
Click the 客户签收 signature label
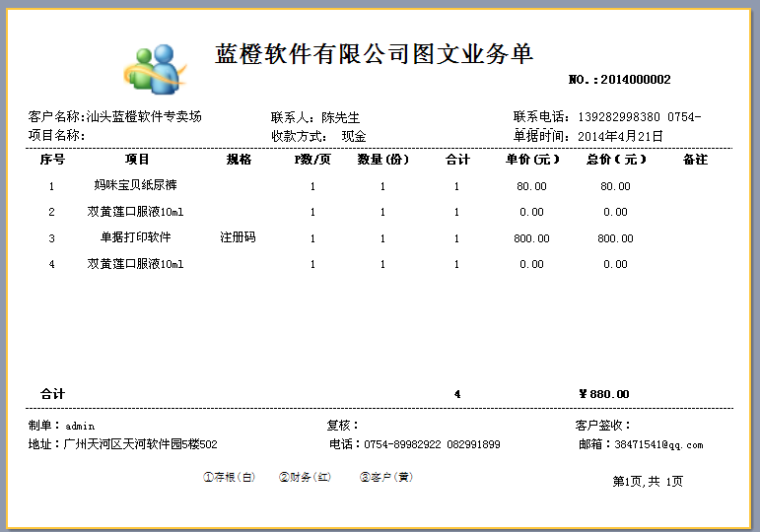603,426
